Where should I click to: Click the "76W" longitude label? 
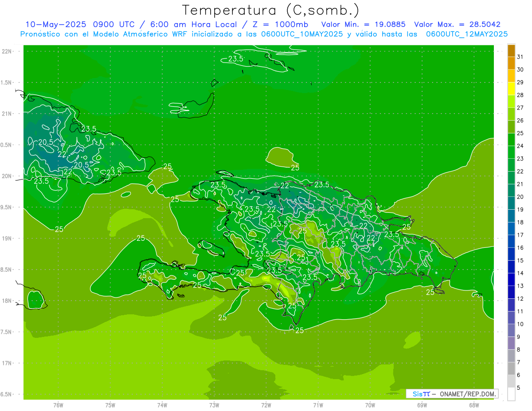(58, 405)
